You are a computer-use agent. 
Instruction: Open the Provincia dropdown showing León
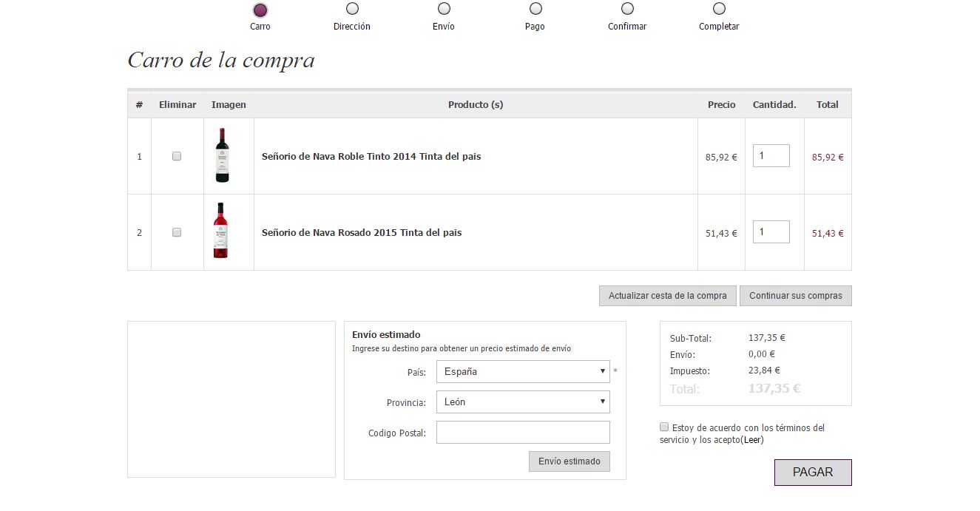tap(523, 402)
